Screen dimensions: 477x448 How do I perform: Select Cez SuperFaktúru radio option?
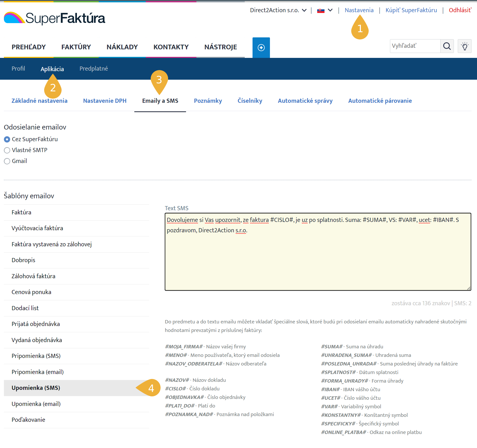coord(7,139)
